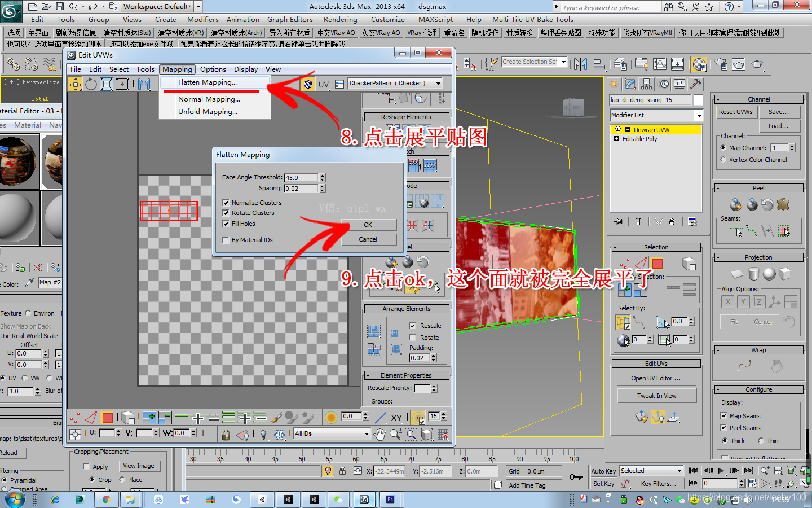The width and height of the screenshot is (812, 508).
Task: Click the lock selection padlock icon
Action: [226, 435]
